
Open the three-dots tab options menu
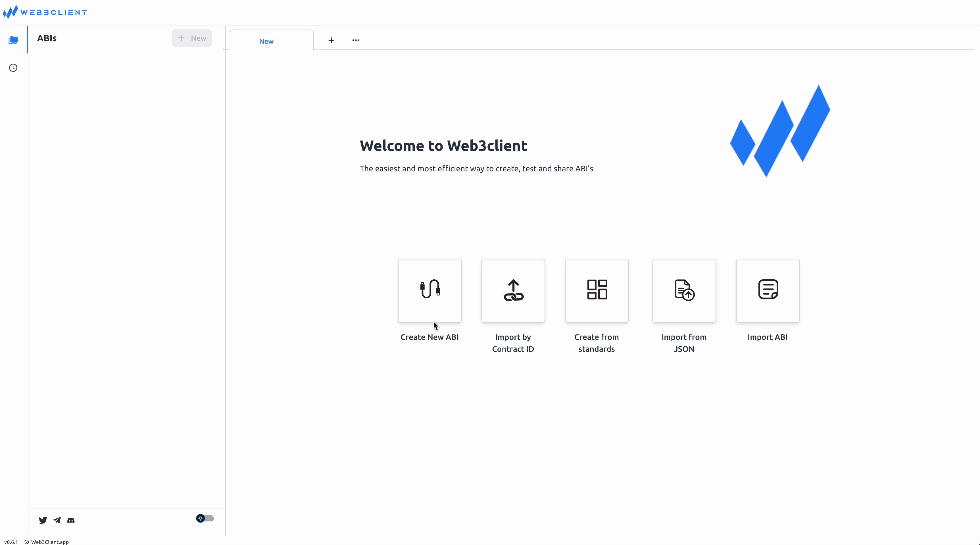click(x=356, y=40)
